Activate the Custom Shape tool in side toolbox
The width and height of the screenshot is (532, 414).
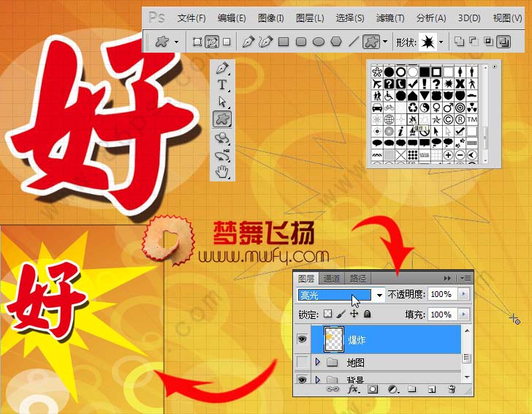(x=222, y=118)
